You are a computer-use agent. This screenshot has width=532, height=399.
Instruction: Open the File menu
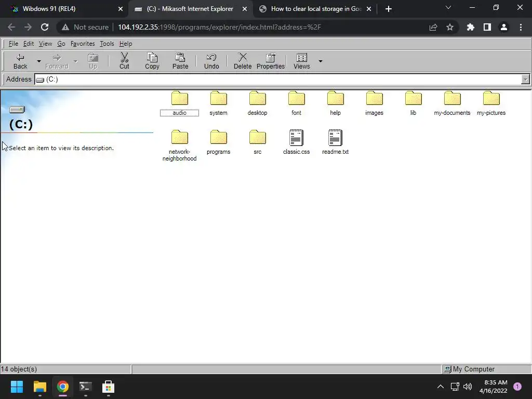coord(13,44)
